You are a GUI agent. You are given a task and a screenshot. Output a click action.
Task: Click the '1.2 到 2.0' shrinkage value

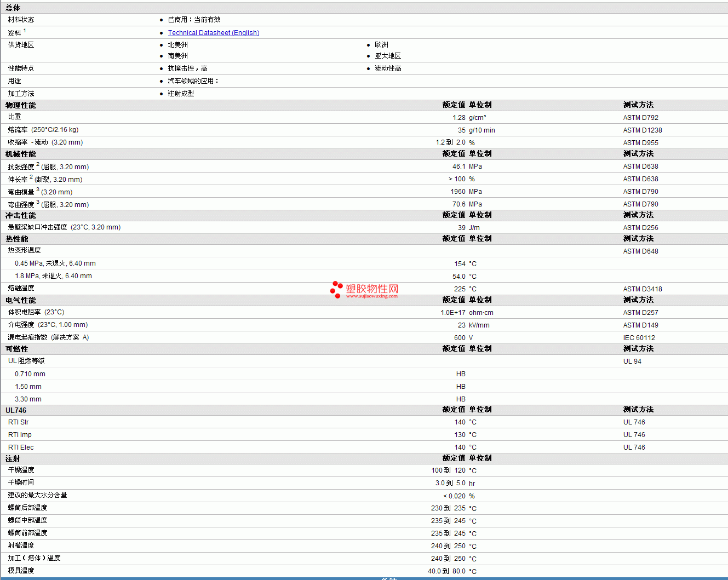(x=451, y=142)
